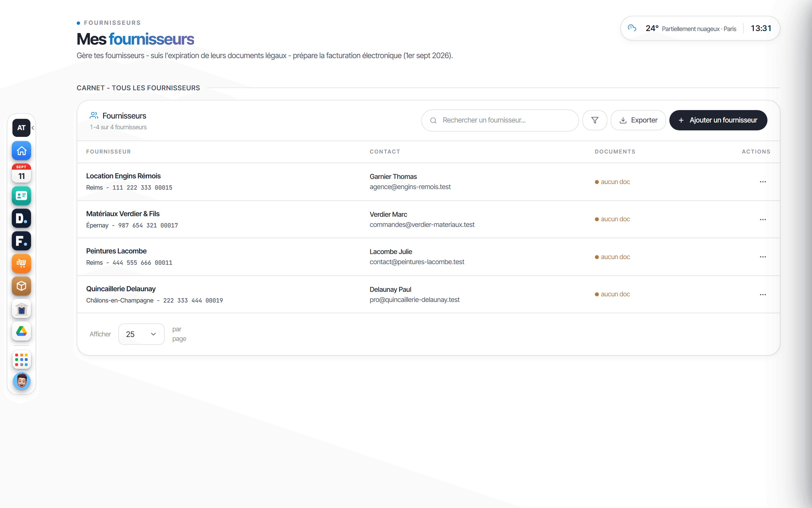Screen dimensions: 812x508
Task: Click email commandes@verdier-materiaux.test
Action: pos(422,224)
